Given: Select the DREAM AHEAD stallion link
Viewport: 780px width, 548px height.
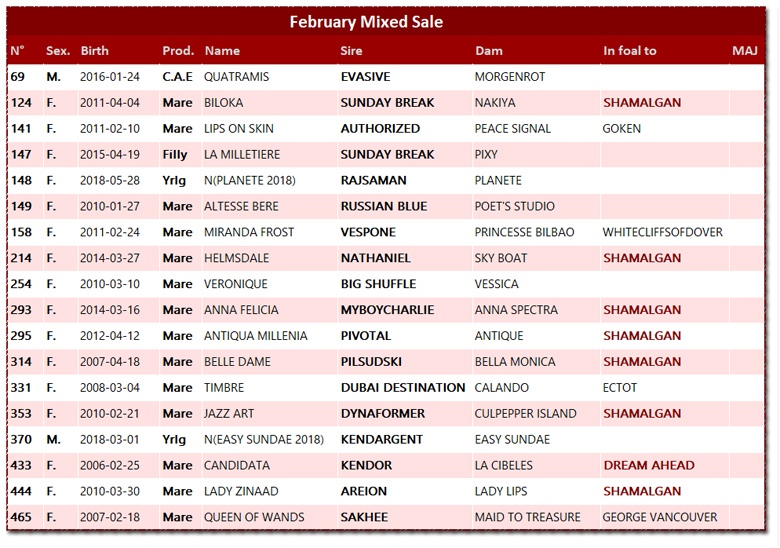Looking at the screenshot, I should click(x=649, y=466).
